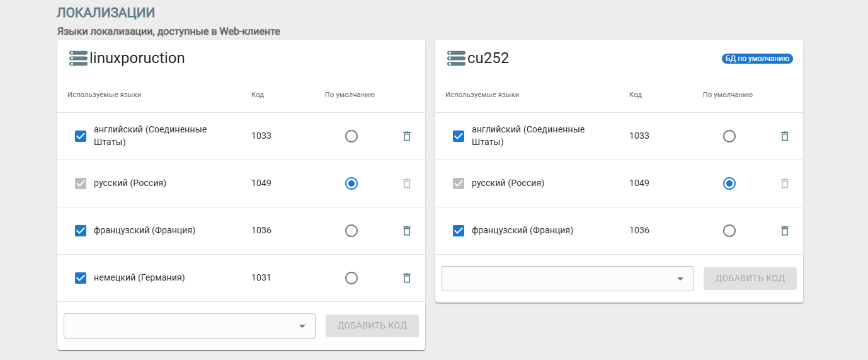This screenshot has width=868, height=360.
Task: Set German as default in linuxporuction
Action: pos(351,278)
